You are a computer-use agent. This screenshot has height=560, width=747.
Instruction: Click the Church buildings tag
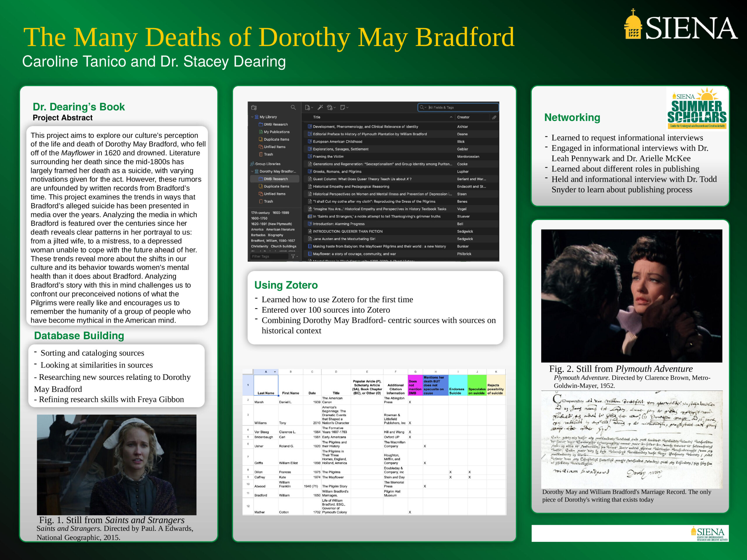[283, 246]
